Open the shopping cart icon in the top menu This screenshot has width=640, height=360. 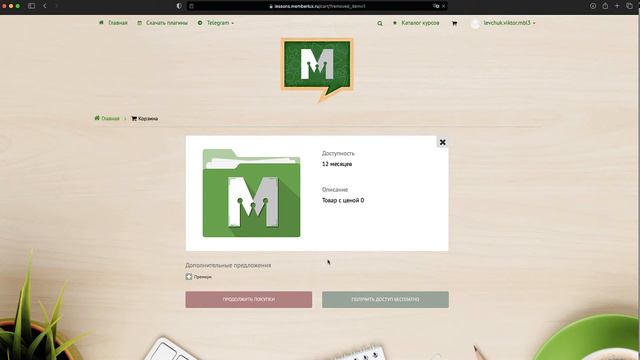[454, 24]
